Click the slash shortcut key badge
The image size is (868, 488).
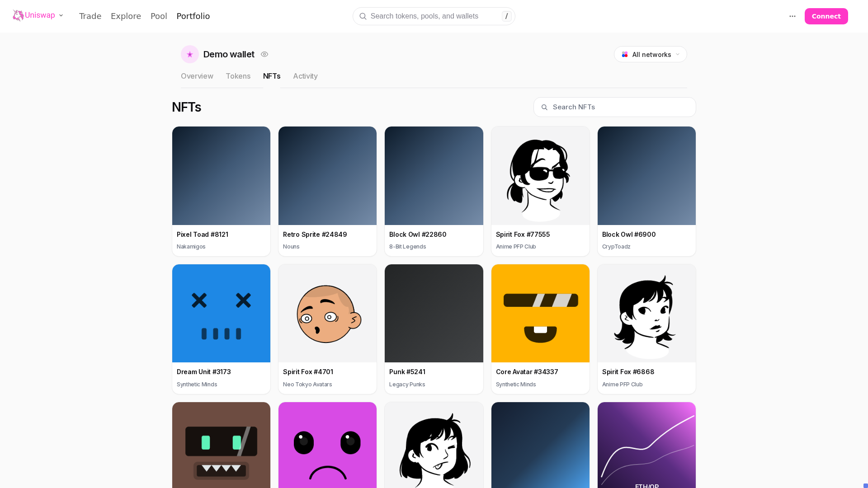point(507,16)
